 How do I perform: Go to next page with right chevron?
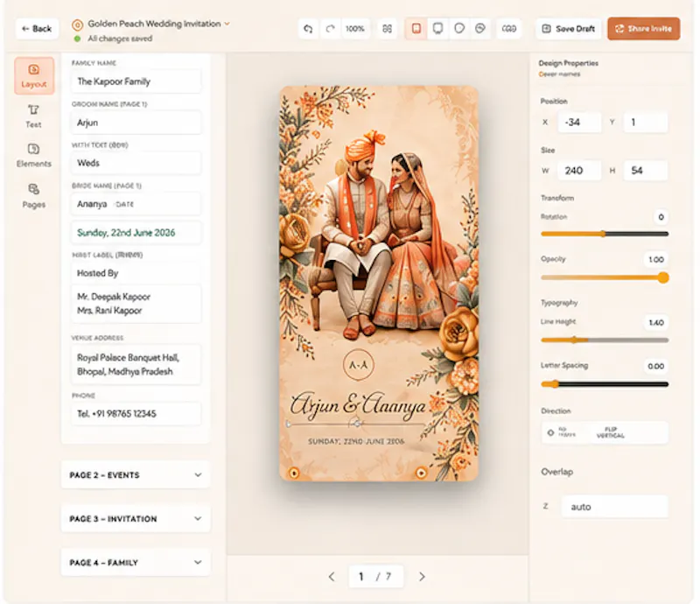point(422,577)
